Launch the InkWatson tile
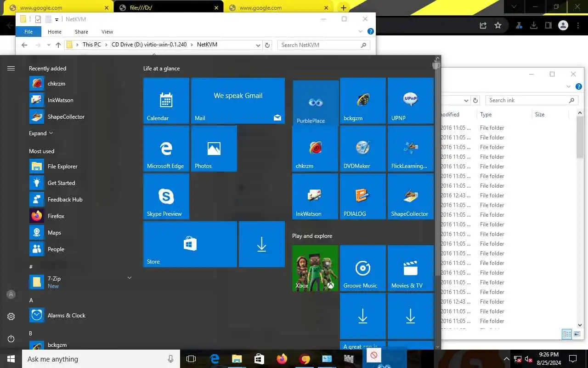This screenshot has height=368, width=588. pyautogui.click(x=315, y=196)
